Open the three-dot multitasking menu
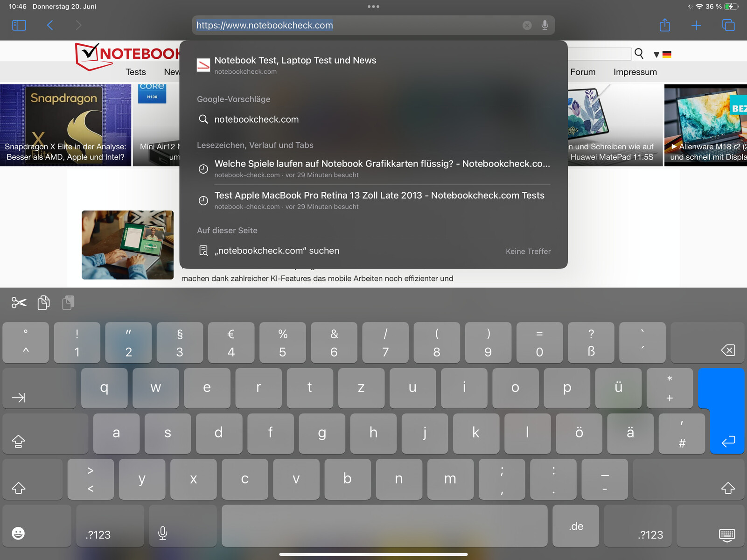Viewport: 747px width, 560px height. point(373,7)
